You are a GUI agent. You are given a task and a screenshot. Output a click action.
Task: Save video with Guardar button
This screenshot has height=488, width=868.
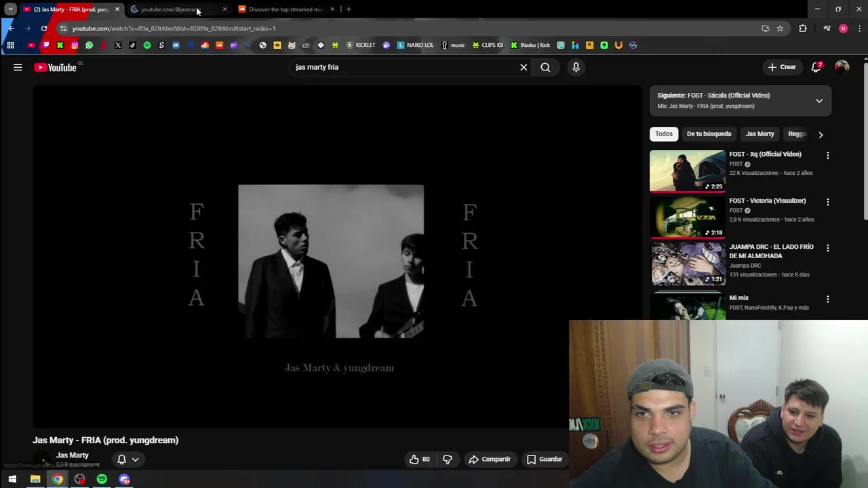click(545, 459)
